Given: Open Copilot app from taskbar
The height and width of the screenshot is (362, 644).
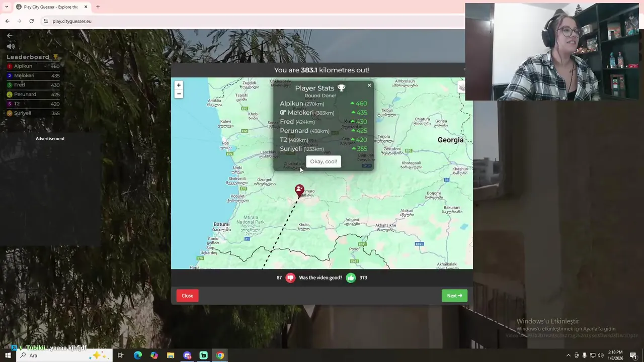Looking at the screenshot, I should (x=154, y=355).
